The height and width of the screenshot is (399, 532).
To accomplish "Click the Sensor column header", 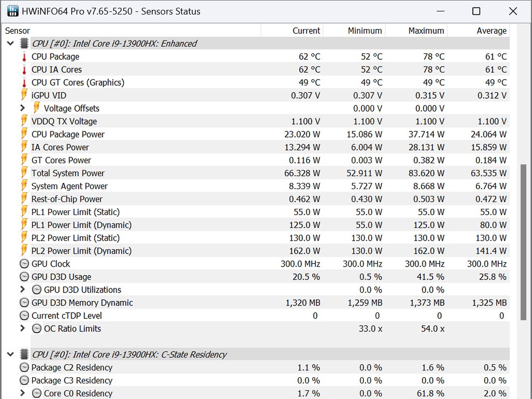I will (x=18, y=31).
